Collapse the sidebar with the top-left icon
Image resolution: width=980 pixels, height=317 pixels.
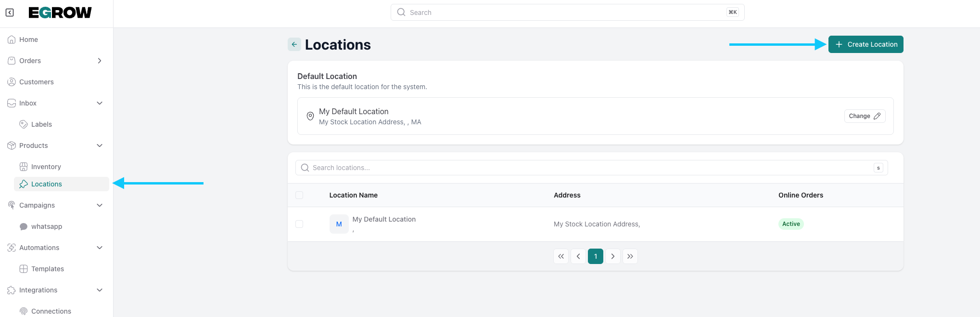point(10,13)
